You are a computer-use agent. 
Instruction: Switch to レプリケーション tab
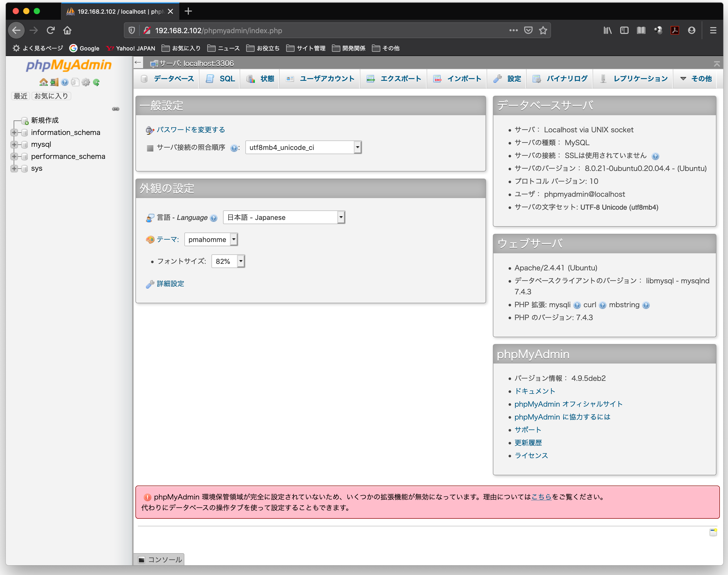pos(633,79)
